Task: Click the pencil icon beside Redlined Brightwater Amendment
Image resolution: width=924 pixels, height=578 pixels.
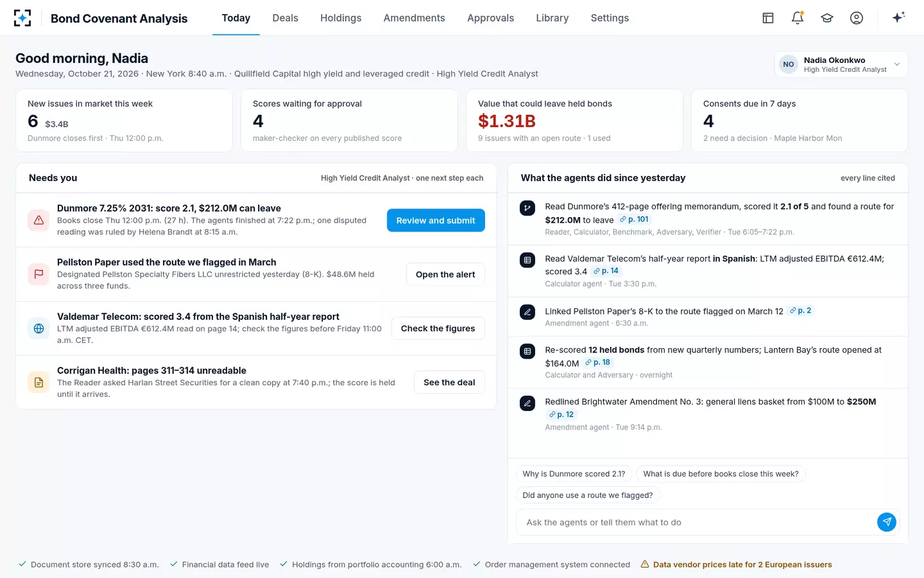Action: (527, 403)
